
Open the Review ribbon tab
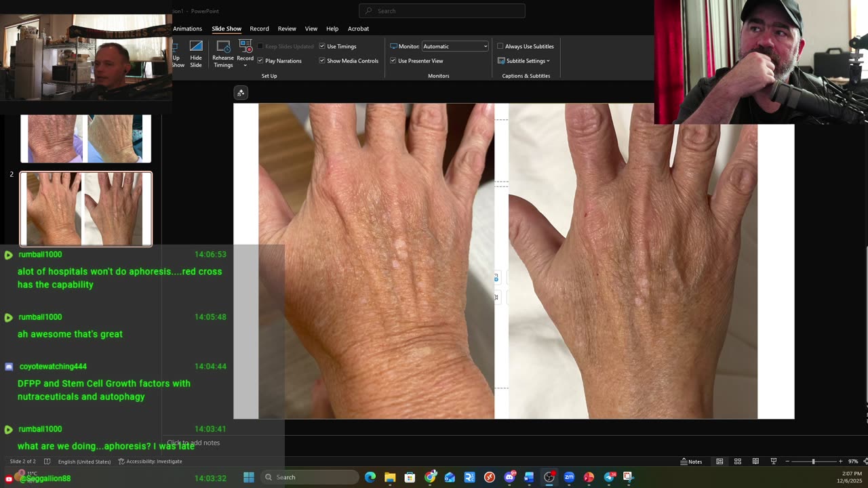coord(287,28)
